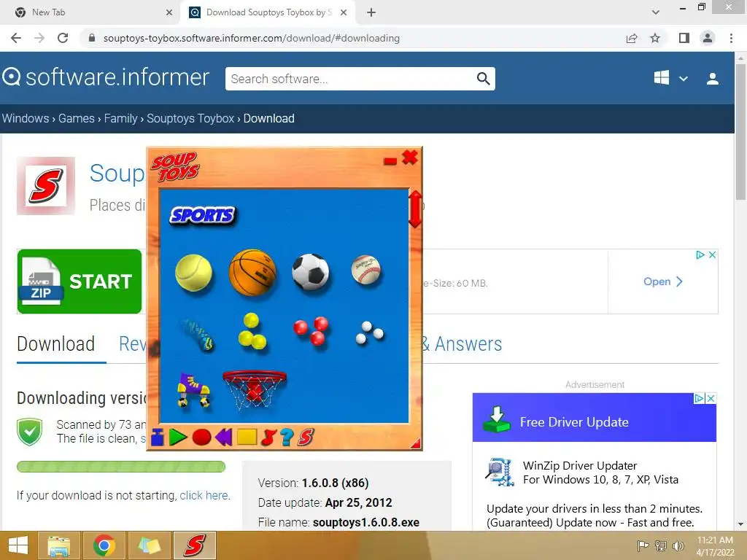Viewport: 747px width, 560px height.
Task: Close the Free Driver Update ad
Action: click(711, 398)
